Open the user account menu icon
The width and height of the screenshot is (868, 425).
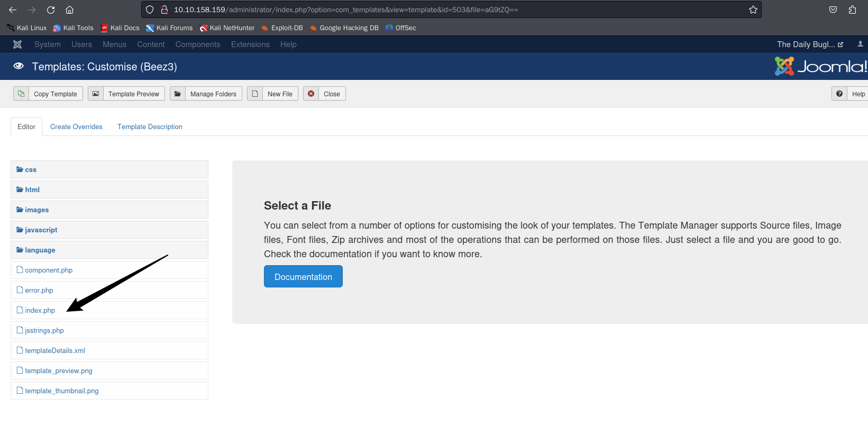(861, 44)
